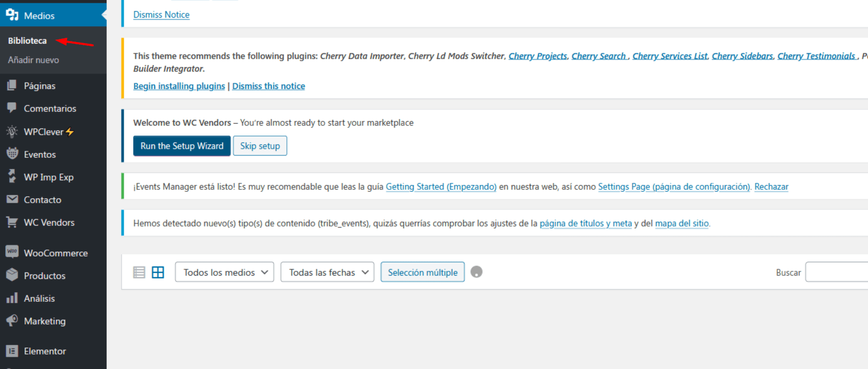Click Run the Setup Wizard button
This screenshot has height=369, width=868.
[182, 146]
